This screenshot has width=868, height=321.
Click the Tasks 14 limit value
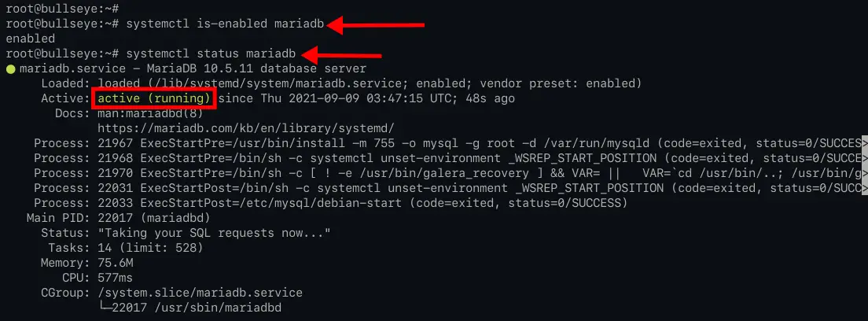pos(150,249)
